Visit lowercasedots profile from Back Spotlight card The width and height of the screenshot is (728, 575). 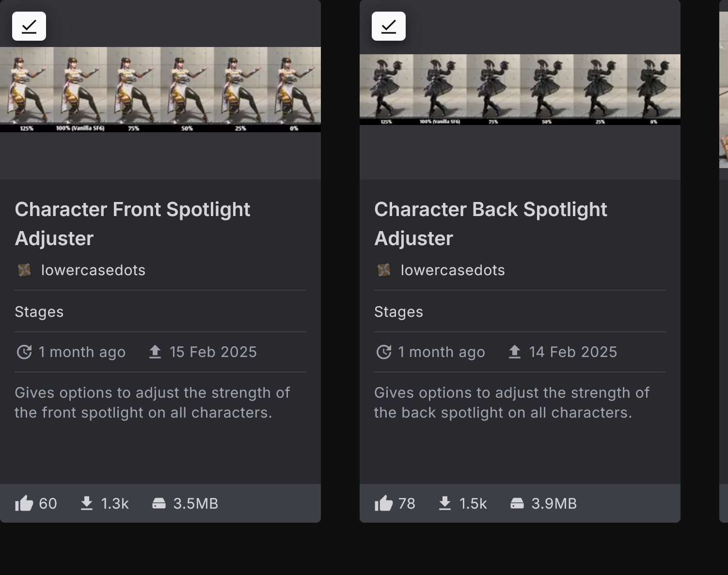click(453, 270)
